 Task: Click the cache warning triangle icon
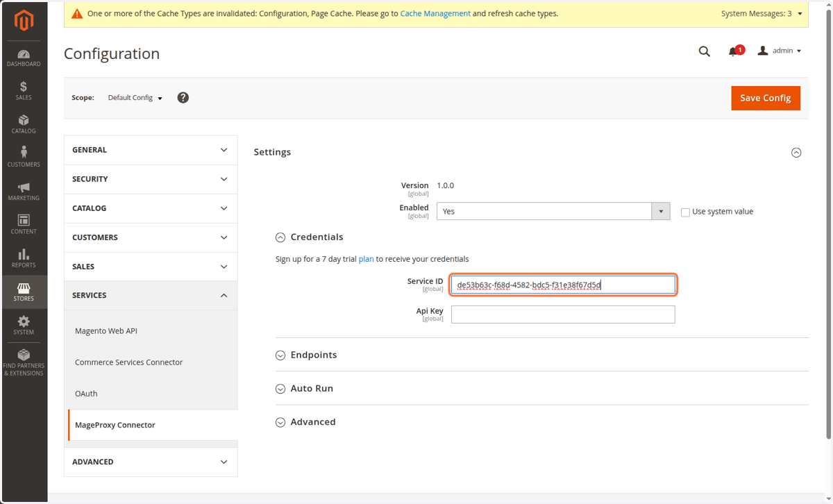(x=77, y=14)
